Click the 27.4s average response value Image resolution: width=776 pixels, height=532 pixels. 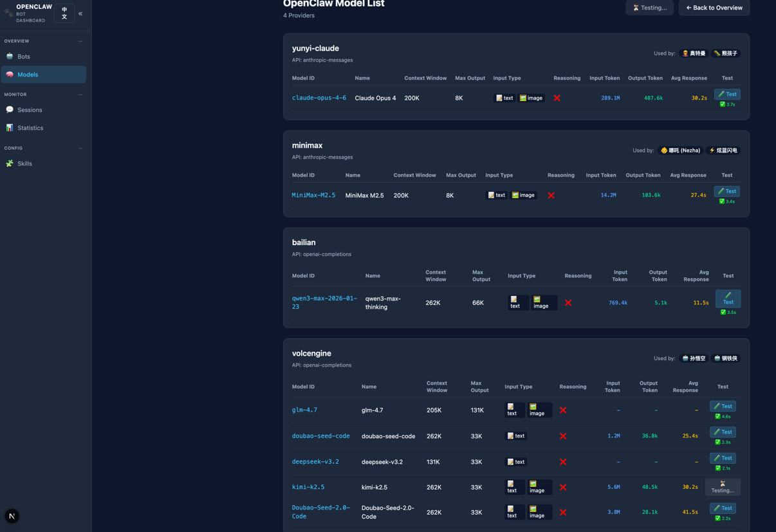click(698, 195)
